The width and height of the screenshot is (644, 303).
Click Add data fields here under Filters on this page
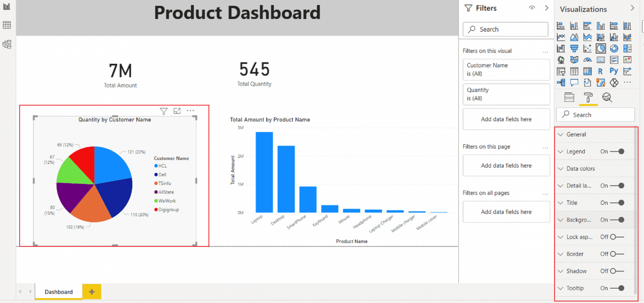pyautogui.click(x=506, y=165)
